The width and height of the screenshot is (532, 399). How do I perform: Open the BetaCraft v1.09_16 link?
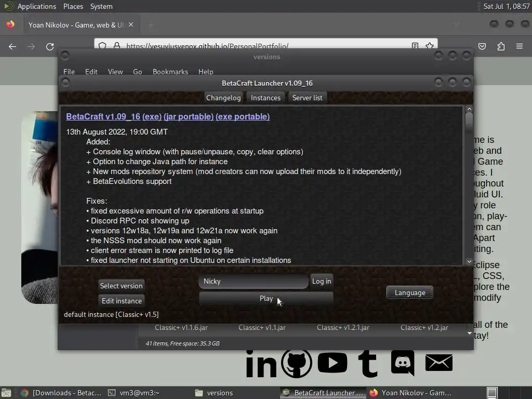[x=103, y=116]
